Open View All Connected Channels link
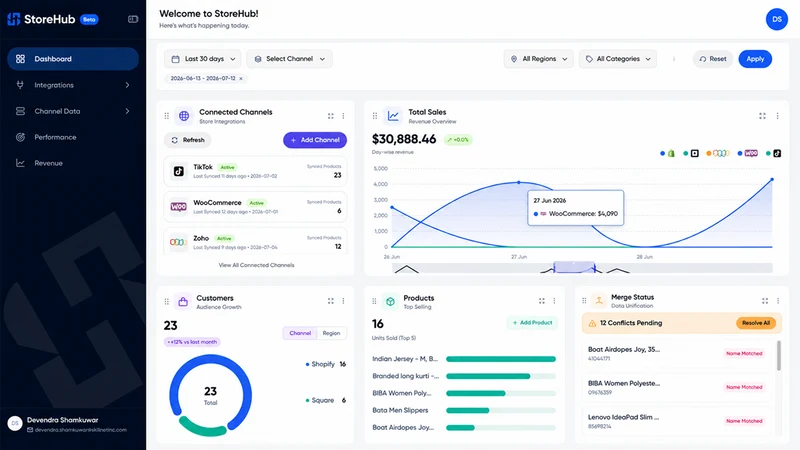The height and width of the screenshot is (450, 800). 256,265
